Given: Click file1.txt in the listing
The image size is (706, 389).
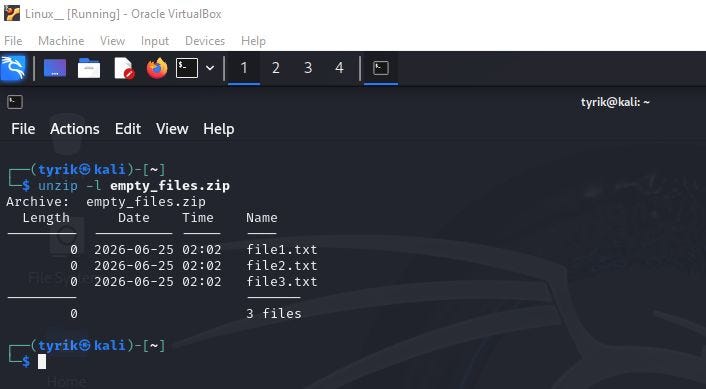Looking at the screenshot, I should [x=282, y=249].
